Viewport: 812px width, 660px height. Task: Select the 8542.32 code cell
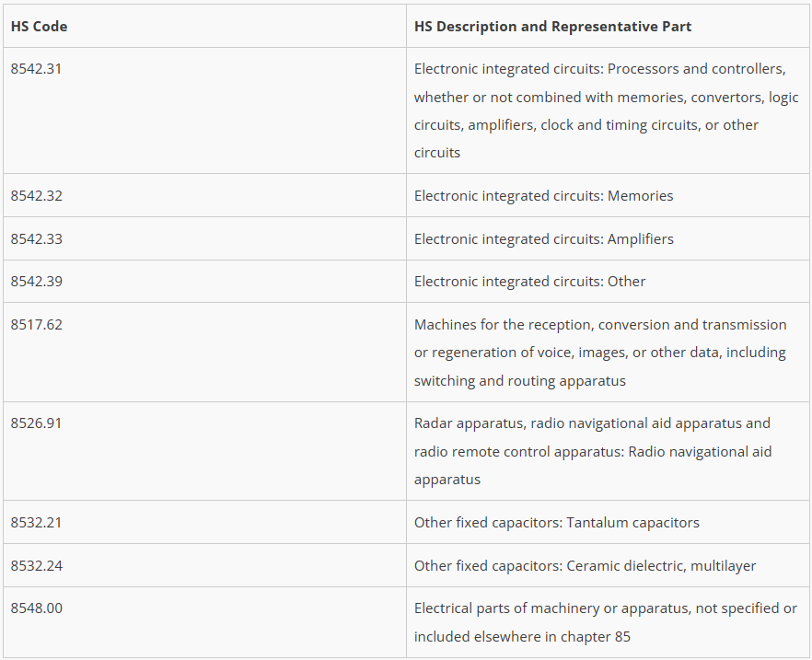37,195
